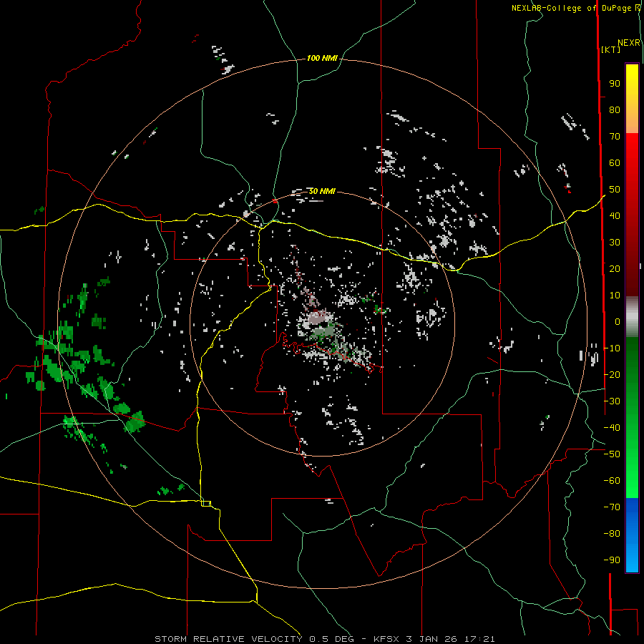Click the 90 value on velocity scale
This screenshot has width=644, height=644.
(x=615, y=84)
